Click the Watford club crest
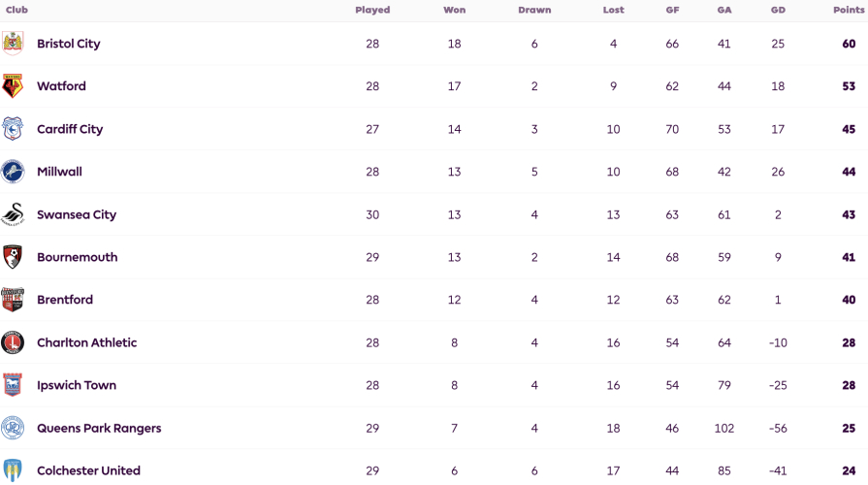 click(x=13, y=85)
